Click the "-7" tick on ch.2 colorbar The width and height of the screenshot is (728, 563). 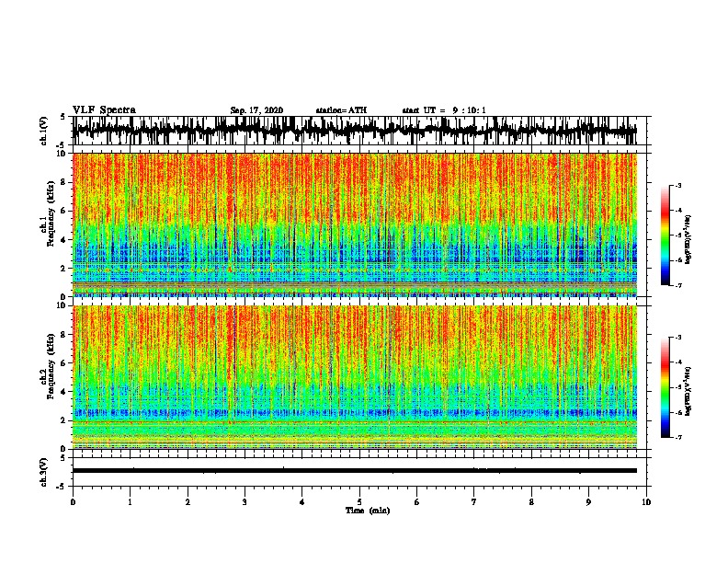[x=678, y=437]
